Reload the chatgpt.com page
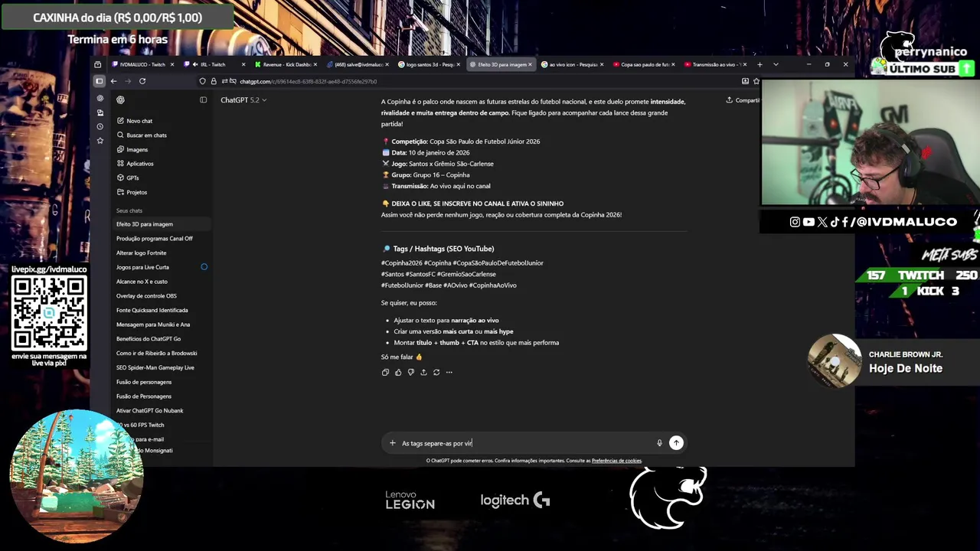 pyautogui.click(x=142, y=81)
